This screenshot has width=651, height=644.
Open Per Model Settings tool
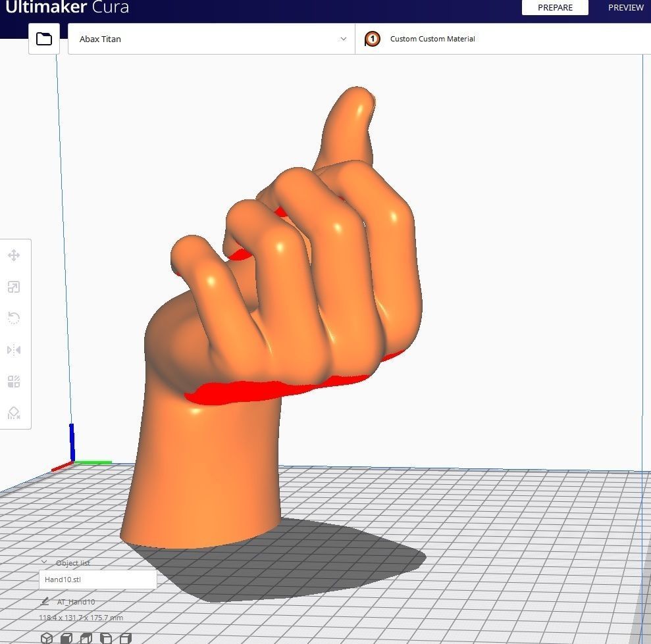(14, 382)
